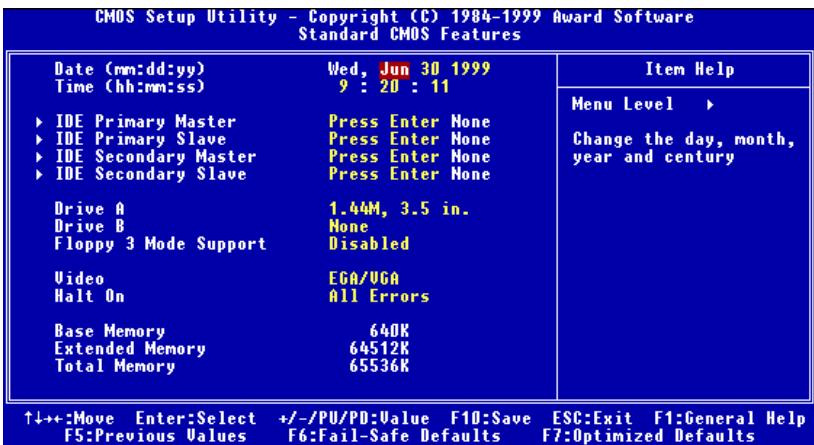Click Press Enter for IDE Primary Master
The image size is (814, 445).
pyautogui.click(x=384, y=122)
